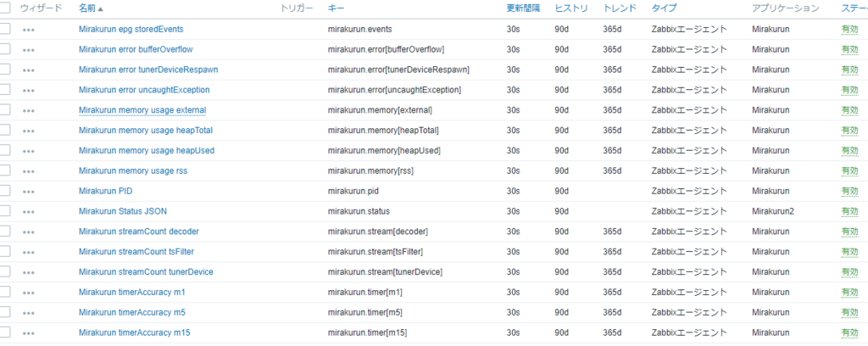The height and width of the screenshot is (346, 868).
Task: Select key text mirakurun.memory[rss]
Action: [371, 171]
